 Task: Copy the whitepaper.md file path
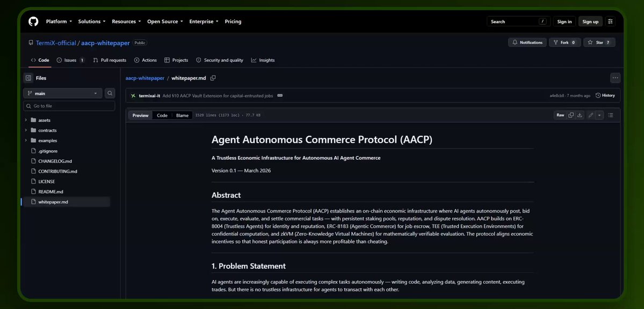coord(213,78)
